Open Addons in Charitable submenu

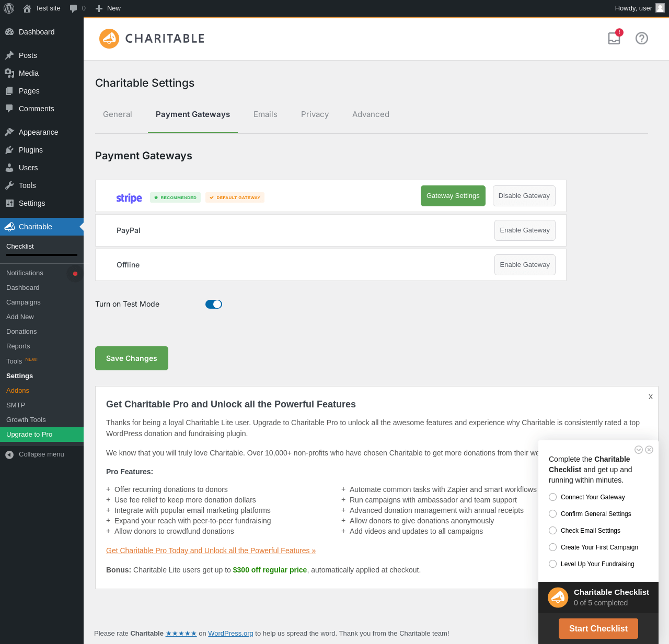coord(42,391)
